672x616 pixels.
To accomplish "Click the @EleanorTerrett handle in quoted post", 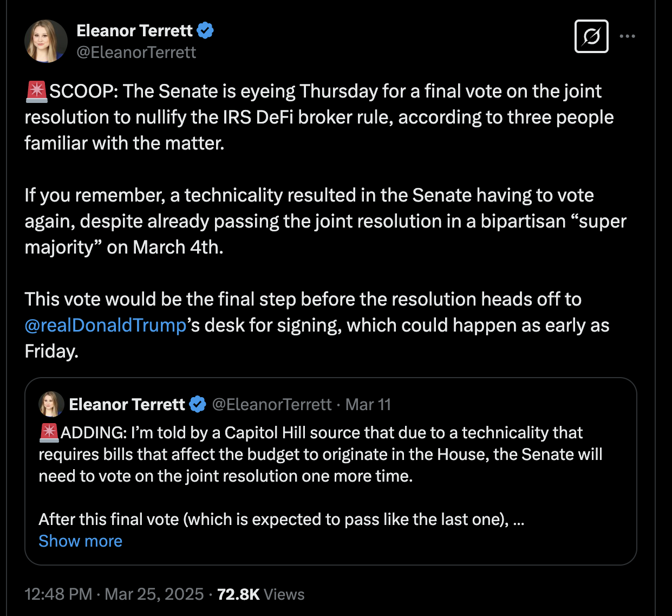I will click(x=271, y=404).
